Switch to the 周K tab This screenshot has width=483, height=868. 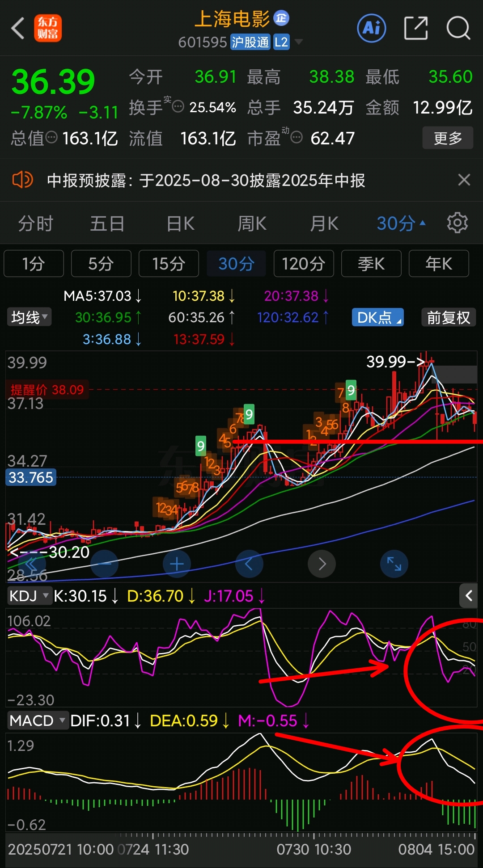pyautogui.click(x=252, y=223)
